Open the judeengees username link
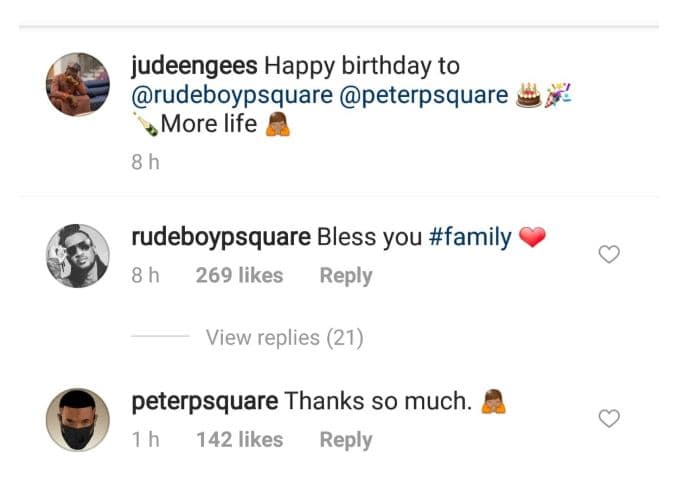Image resolution: width=673 pixels, height=500 pixels. (194, 66)
